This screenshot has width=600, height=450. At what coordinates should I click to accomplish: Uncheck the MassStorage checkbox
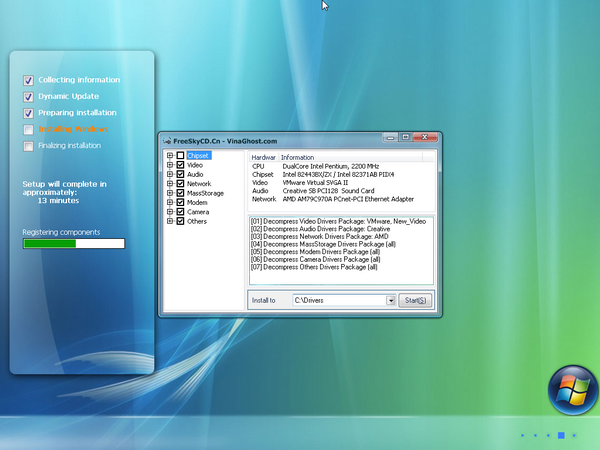[180, 193]
